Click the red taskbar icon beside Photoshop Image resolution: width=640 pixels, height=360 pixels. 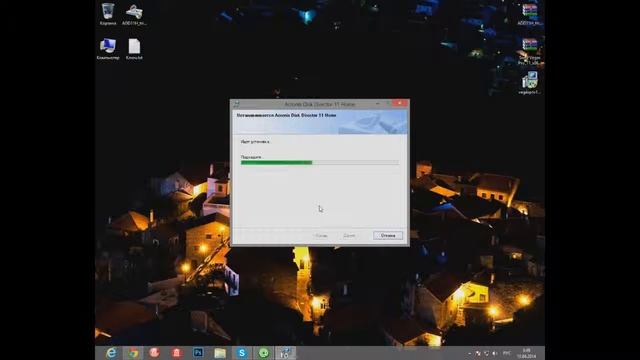point(176,353)
